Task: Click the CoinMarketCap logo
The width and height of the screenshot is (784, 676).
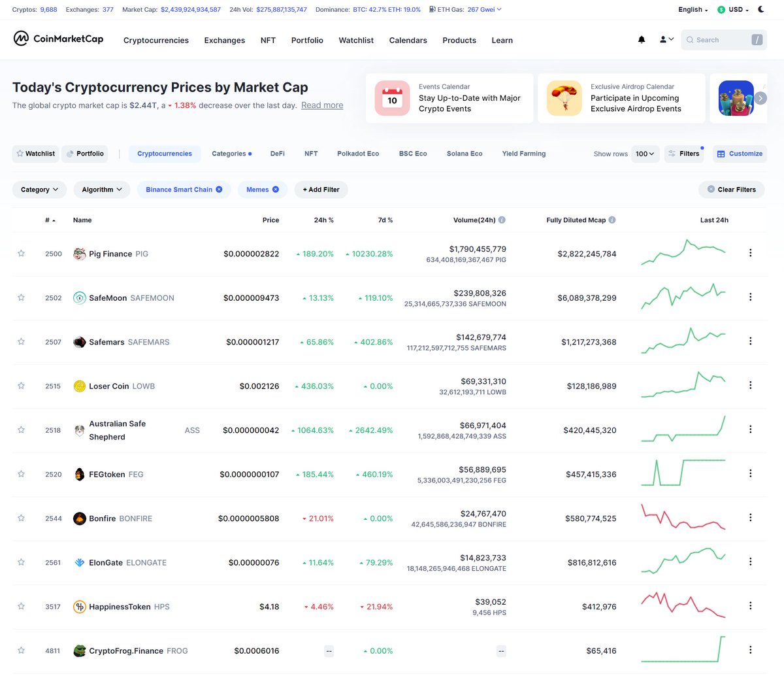Action: [x=58, y=39]
